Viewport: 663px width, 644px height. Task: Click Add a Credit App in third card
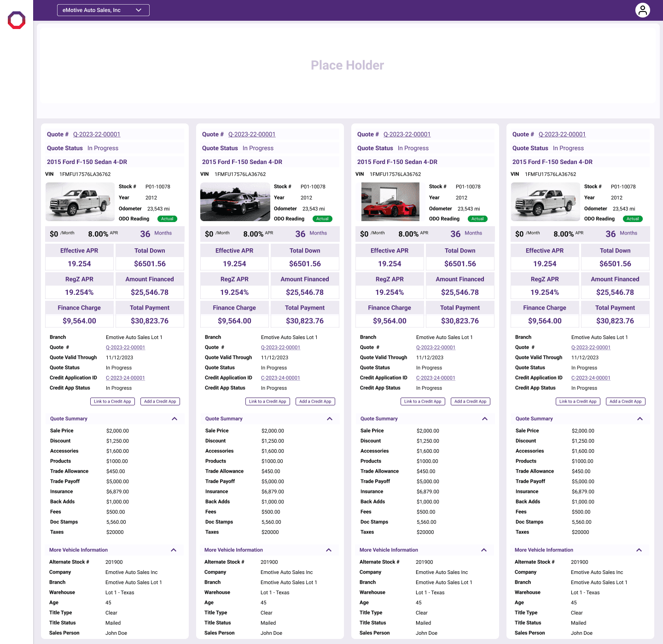(471, 402)
